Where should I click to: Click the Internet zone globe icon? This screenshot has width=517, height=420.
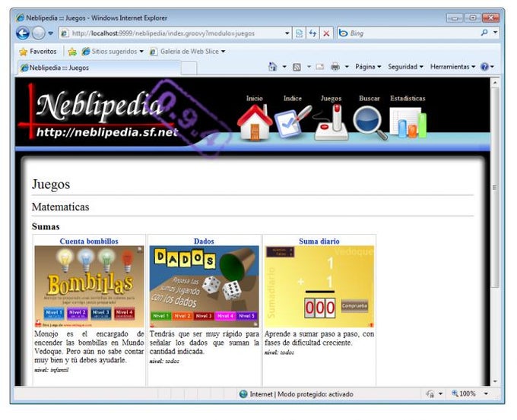pos(243,394)
